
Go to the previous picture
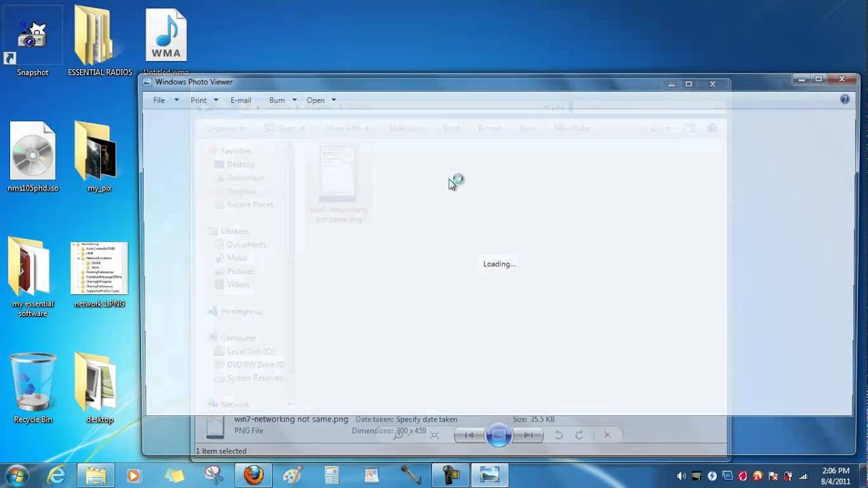point(468,435)
